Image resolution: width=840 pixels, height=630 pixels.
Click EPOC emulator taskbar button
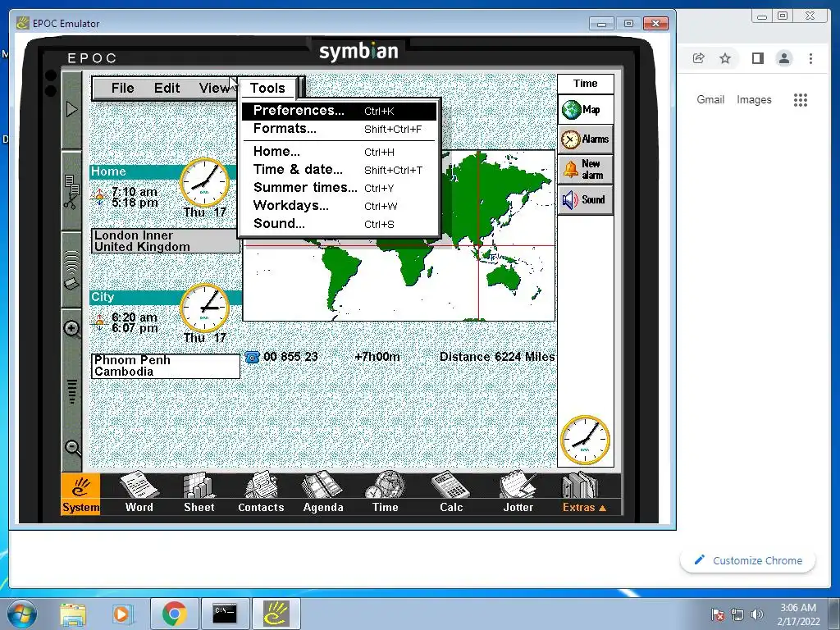(x=276, y=614)
